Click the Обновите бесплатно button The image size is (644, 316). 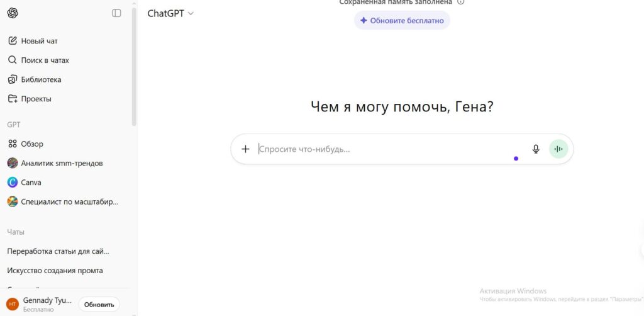pyautogui.click(x=402, y=20)
